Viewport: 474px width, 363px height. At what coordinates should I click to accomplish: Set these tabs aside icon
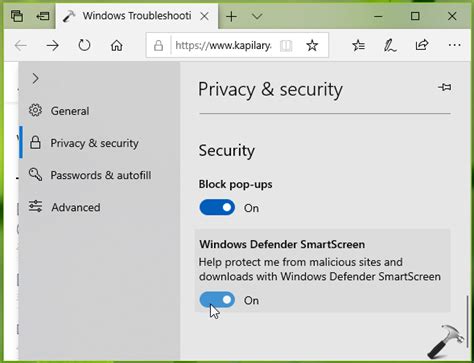click(x=43, y=16)
